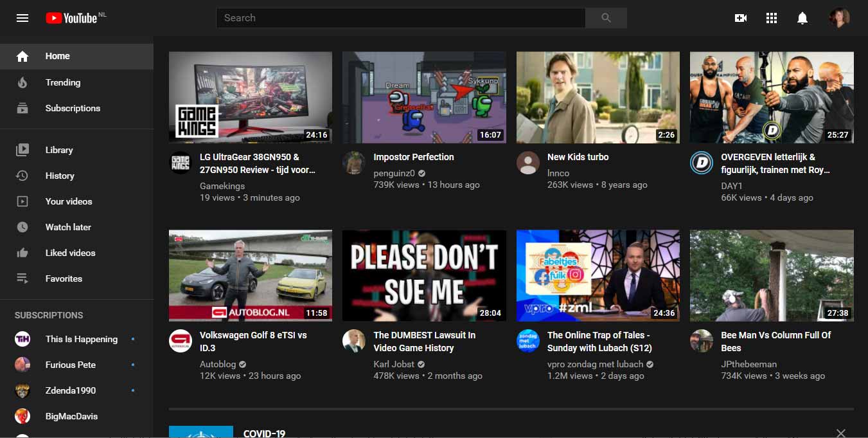Select Home in the sidebar menu
Screen dimensions: 868x438
[x=76, y=56]
